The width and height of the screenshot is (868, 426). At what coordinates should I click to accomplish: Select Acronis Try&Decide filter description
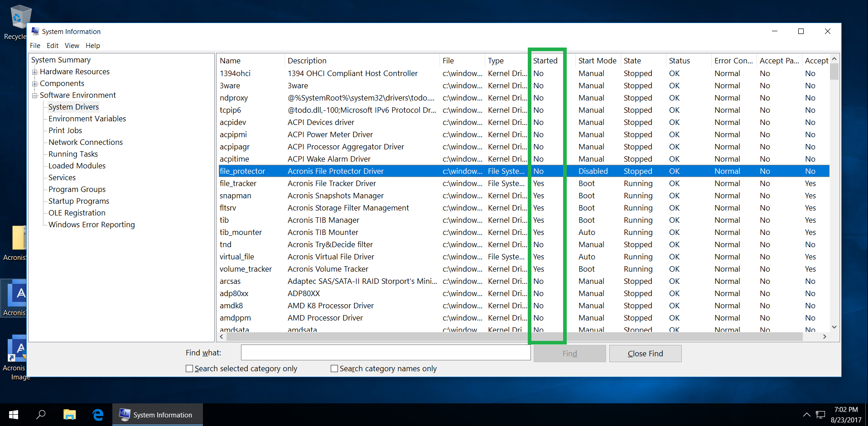[x=330, y=244]
